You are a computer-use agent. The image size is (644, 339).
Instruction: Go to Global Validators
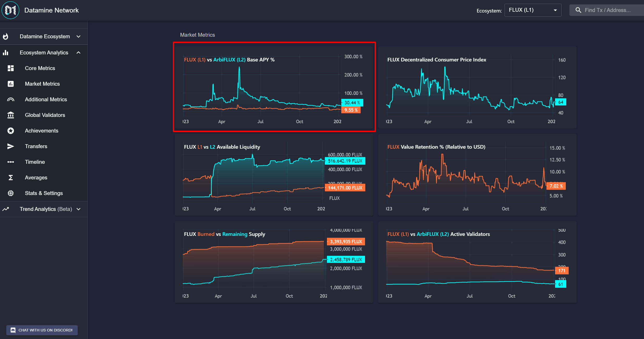(x=44, y=115)
